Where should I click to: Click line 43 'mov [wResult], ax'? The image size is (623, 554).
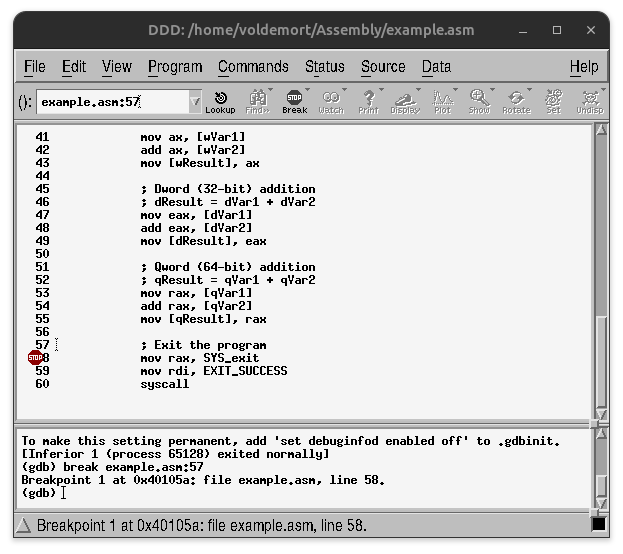point(200,163)
